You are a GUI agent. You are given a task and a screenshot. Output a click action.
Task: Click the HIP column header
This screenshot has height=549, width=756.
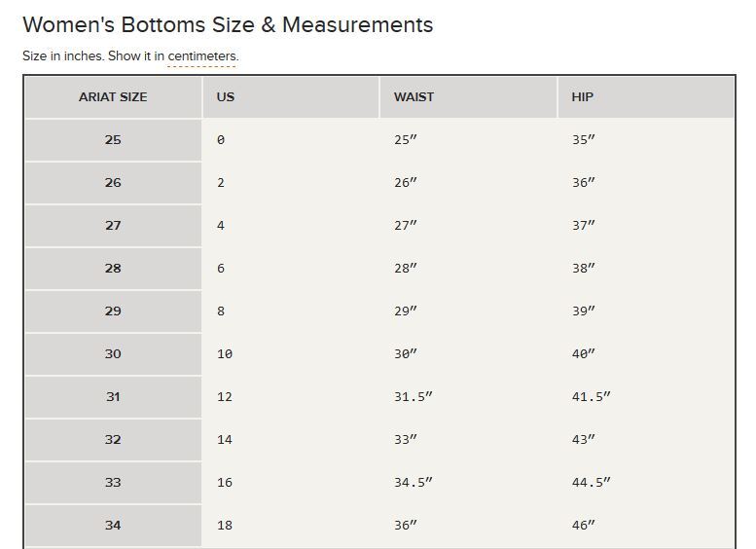[x=646, y=97]
